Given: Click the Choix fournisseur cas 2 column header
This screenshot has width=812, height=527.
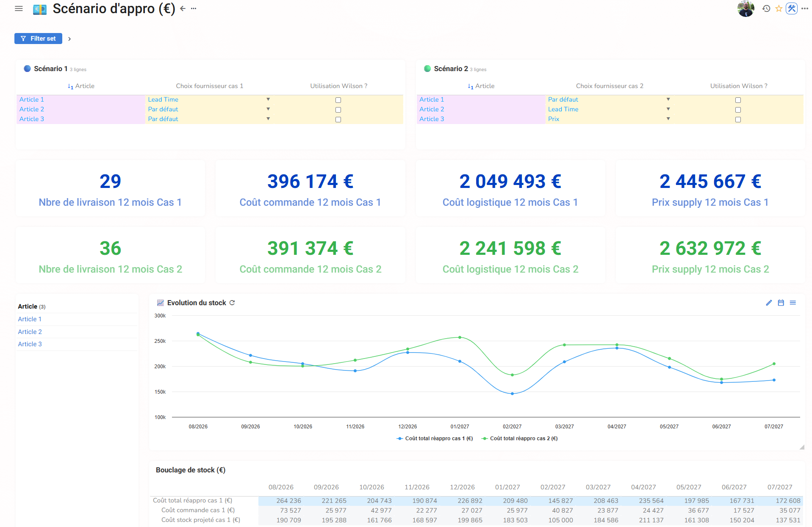Looking at the screenshot, I should click(x=610, y=86).
